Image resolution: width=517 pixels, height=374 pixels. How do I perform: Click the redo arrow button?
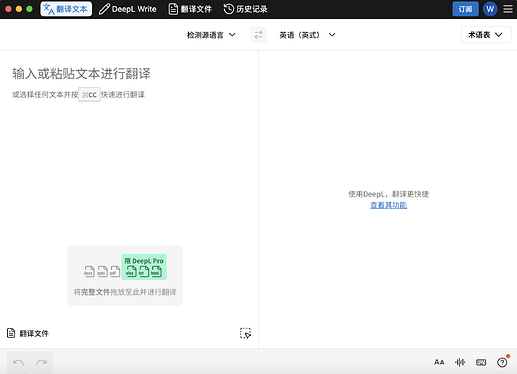coord(42,362)
